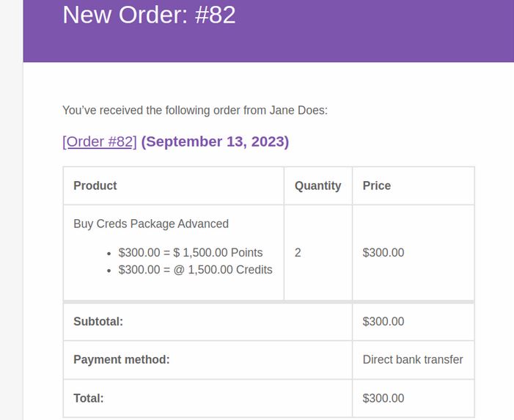
Task: Open the Order #82 link
Action: 99,142
